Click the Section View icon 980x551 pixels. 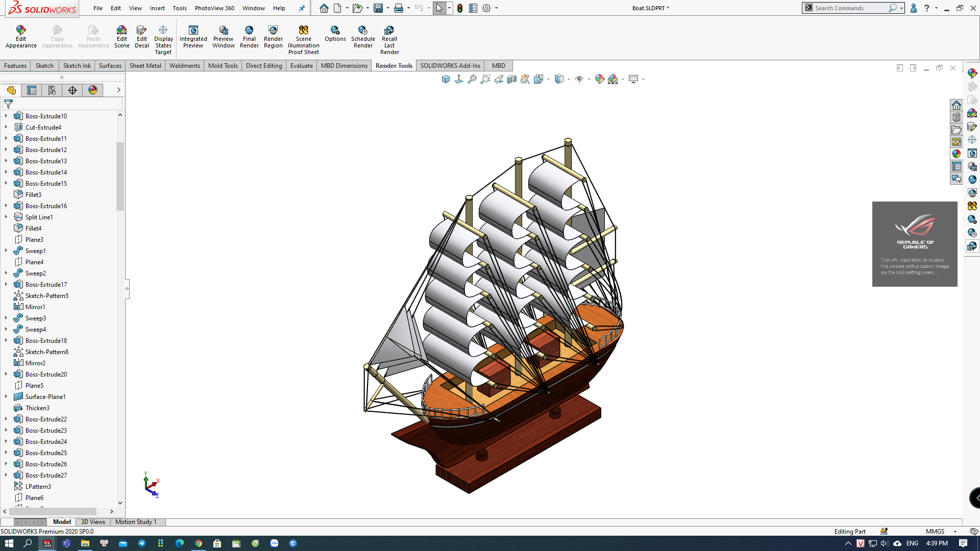(512, 79)
